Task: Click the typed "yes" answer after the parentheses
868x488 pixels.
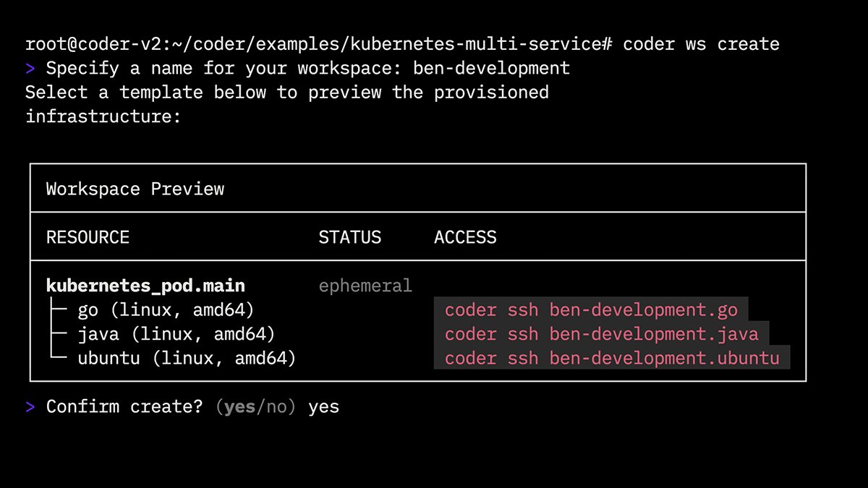Action: pos(323,408)
